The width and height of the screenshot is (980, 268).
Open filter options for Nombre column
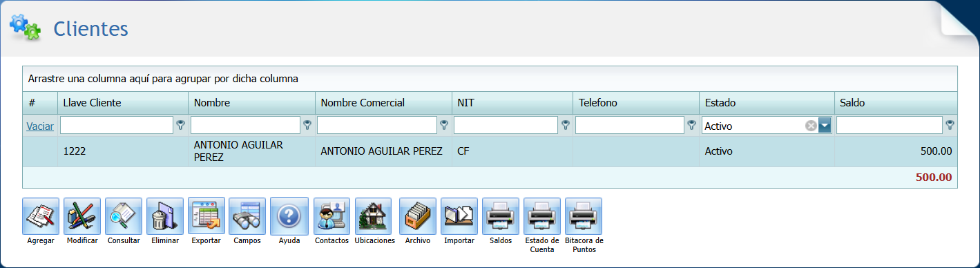[307, 125]
